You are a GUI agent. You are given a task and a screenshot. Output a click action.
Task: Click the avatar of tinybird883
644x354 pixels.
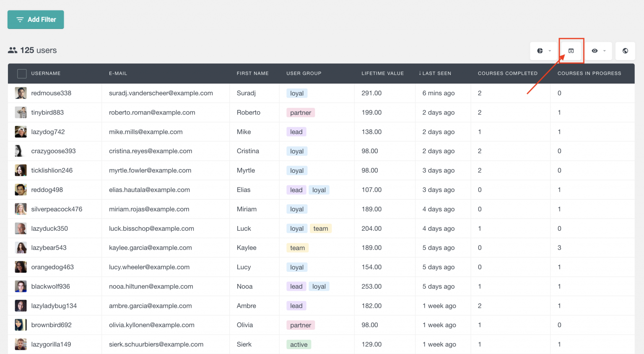tap(21, 112)
